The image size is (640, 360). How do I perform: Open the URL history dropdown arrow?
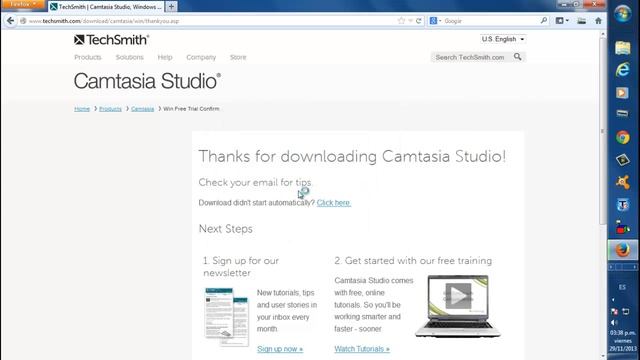tap(410, 20)
